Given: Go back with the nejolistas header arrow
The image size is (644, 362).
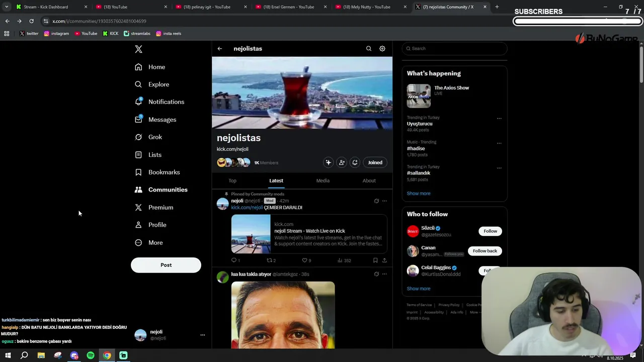Looking at the screenshot, I should click(x=220, y=49).
